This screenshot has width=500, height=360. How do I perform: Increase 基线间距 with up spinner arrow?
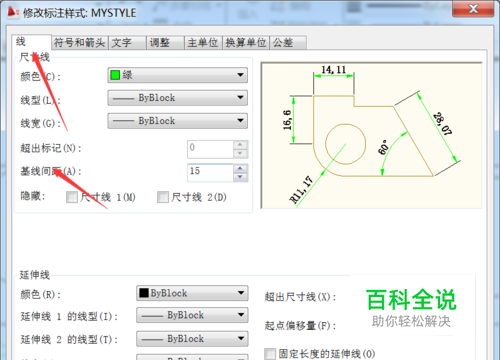(240, 168)
